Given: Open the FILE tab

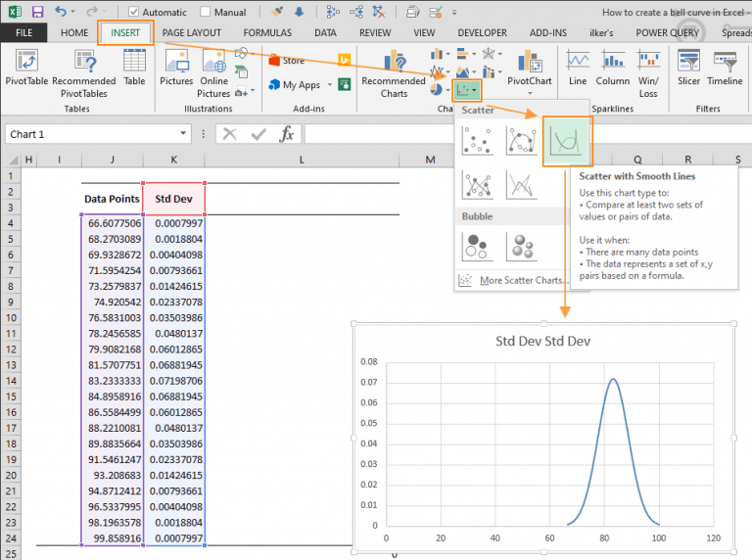Looking at the screenshot, I should pyautogui.click(x=23, y=32).
